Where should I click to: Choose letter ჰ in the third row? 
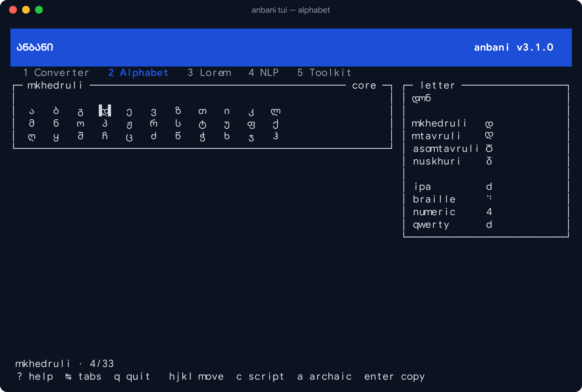click(x=275, y=136)
